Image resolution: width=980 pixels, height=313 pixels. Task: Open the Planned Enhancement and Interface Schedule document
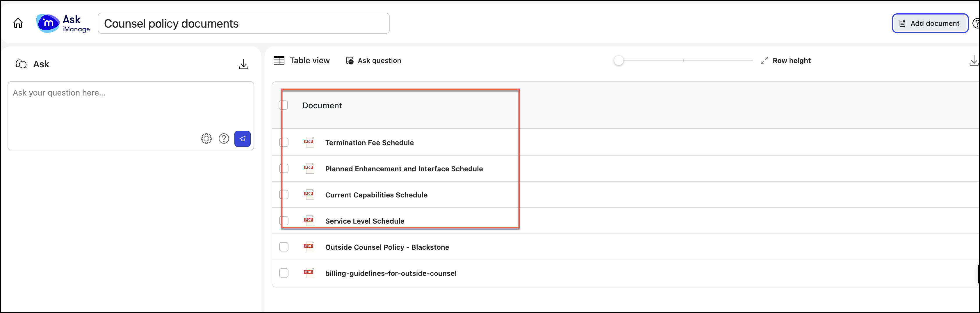(x=404, y=169)
